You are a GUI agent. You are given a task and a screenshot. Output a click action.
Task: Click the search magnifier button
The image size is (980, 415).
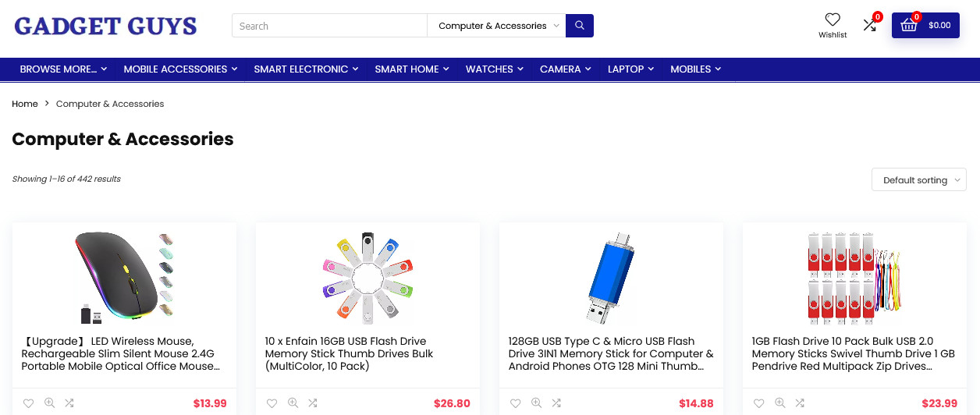tap(579, 26)
